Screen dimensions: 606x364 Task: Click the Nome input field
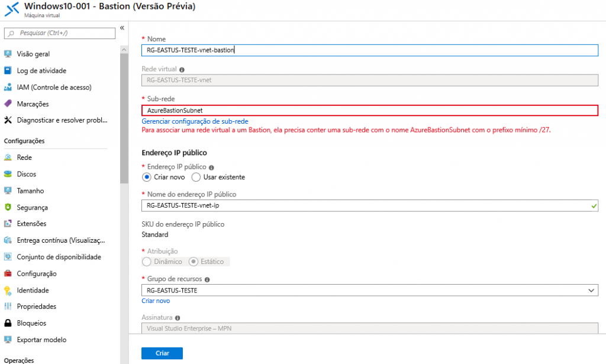(x=370, y=50)
